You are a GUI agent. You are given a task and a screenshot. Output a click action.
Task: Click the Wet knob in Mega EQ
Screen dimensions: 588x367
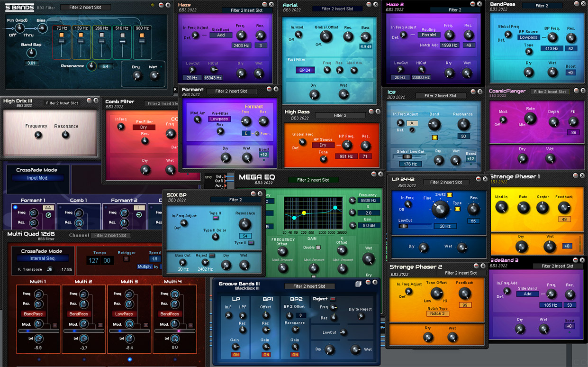(368, 259)
